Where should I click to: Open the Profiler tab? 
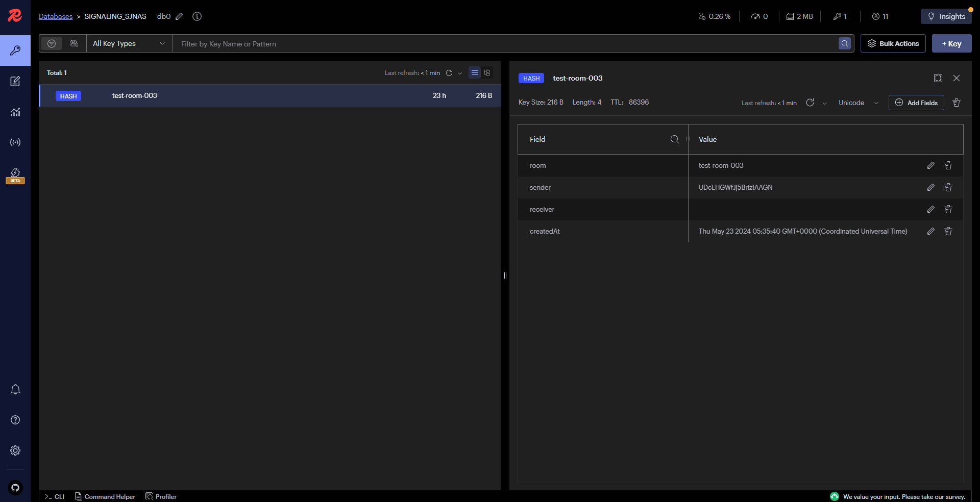coord(161,496)
